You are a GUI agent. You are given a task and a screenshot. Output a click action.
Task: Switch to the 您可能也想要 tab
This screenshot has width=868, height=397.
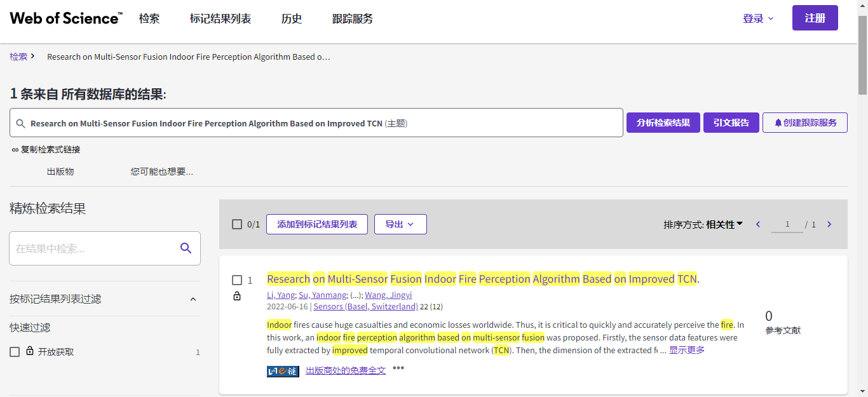tap(161, 172)
